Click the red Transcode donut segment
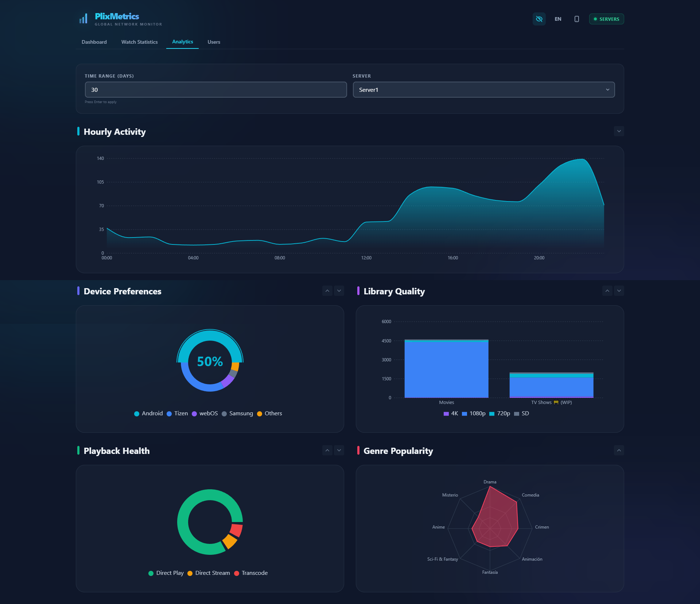The height and width of the screenshot is (604, 700). tap(236, 530)
